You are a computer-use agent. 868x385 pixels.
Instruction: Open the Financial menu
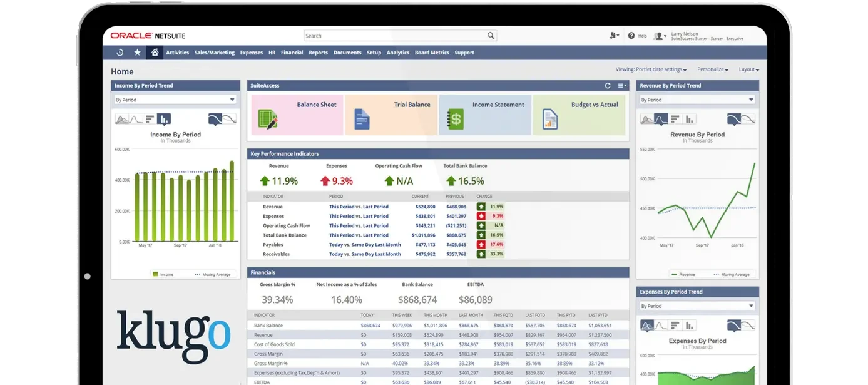[292, 53]
